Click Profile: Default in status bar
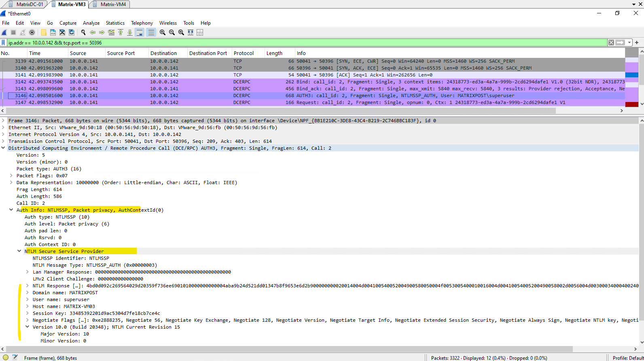Image resolution: width=644 pixels, height=361 pixels. tap(627, 358)
